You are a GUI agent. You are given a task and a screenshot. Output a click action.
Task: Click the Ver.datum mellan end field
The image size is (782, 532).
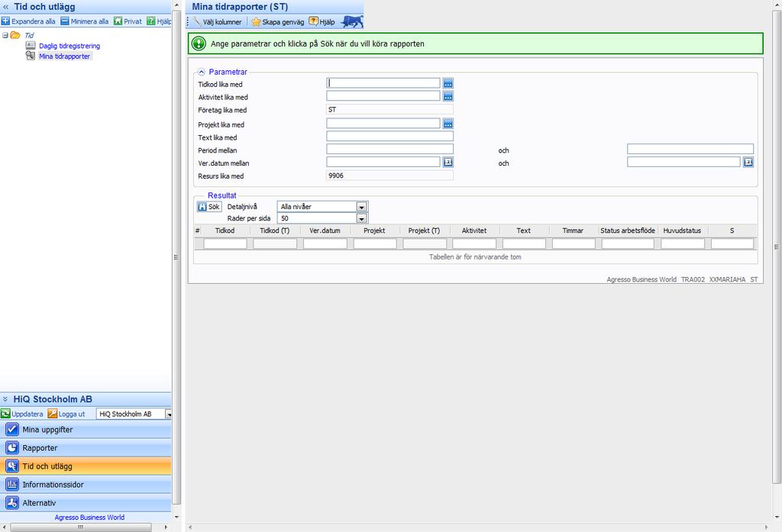tap(683, 162)
